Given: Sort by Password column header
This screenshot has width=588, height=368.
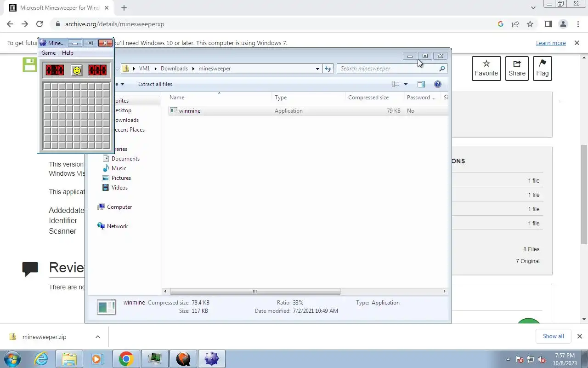Looking at the screenshot, I should 421,98.
